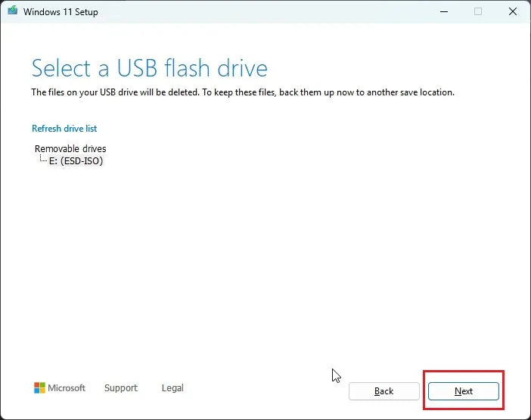Click the ESD-ISO volume label text

(x=82, y=160)
